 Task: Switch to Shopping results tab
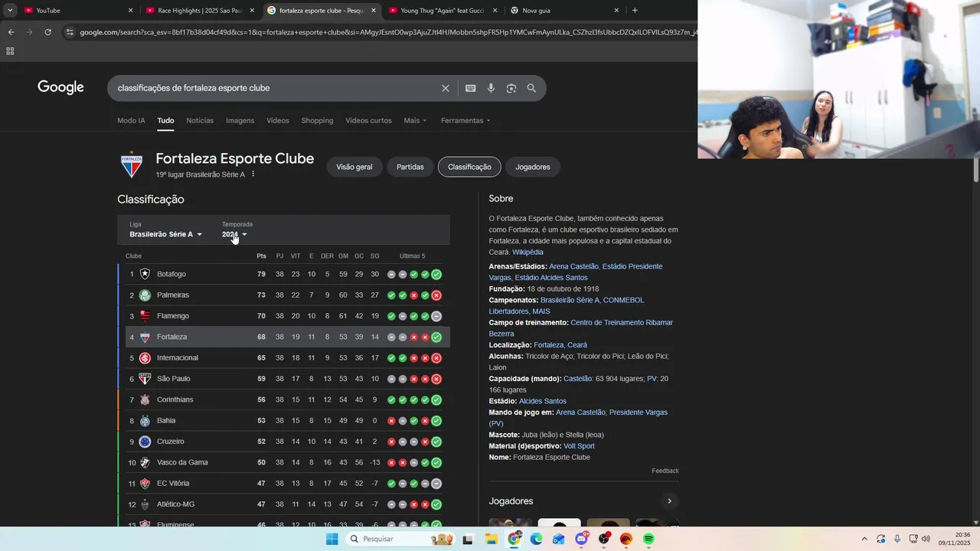[x=317, y=121]
